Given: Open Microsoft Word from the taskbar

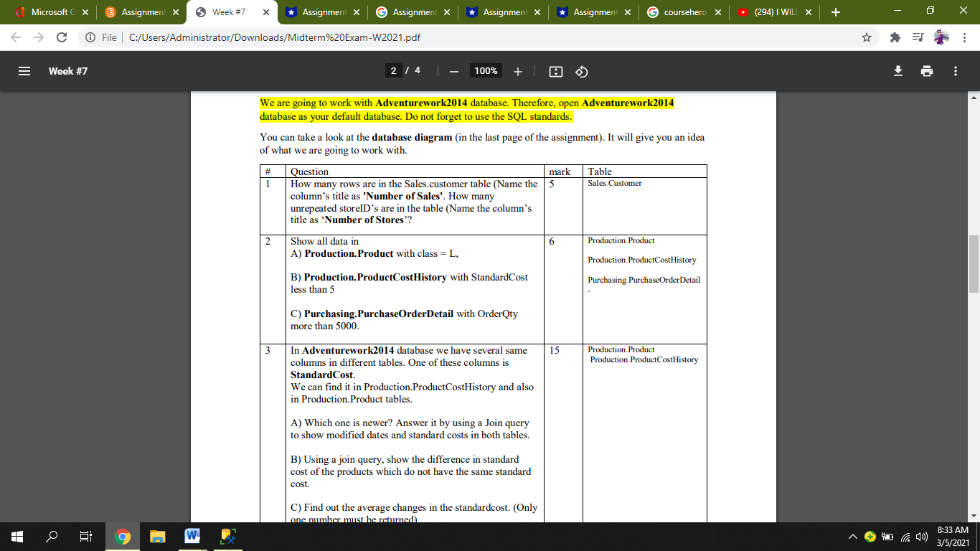Looking at the screenshot, I should [x=192, y=536].
